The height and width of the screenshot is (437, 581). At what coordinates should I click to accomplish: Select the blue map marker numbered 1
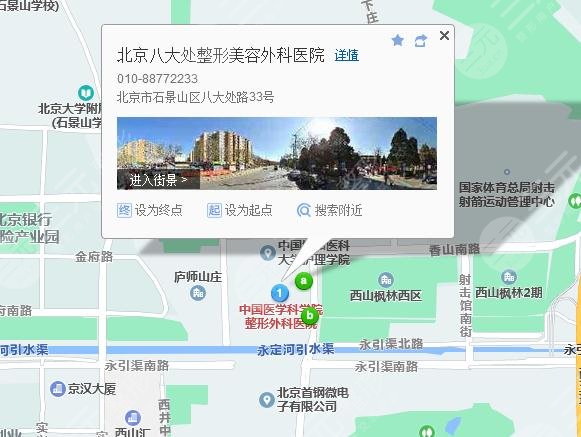(280, 293)
